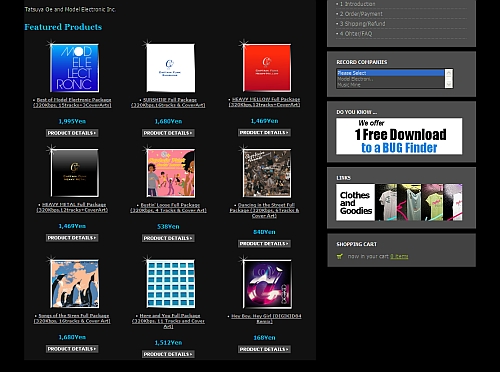Open the '0 items' cart link
Image resolution: width=500 pixels, height=372 pixels.
[399, 256]
